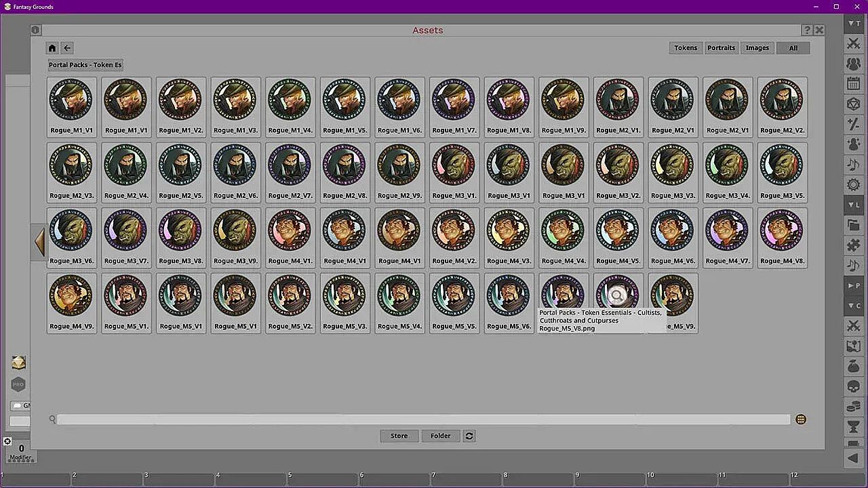Select the Rogue_M1_V5 token
Screen dimensions: 868x488
[x=344, y=107]
